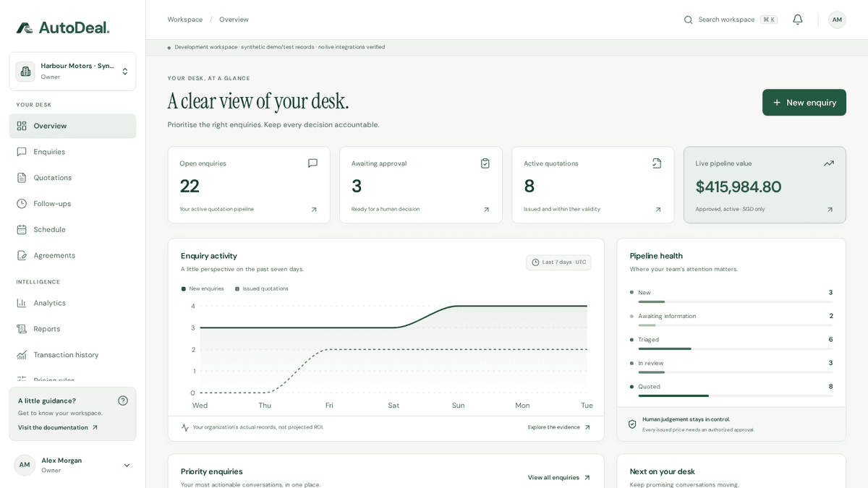Viewport: 868px width, 488px height.
Task: Open the arrow on Active quotations card
Action: pos(658,210)
